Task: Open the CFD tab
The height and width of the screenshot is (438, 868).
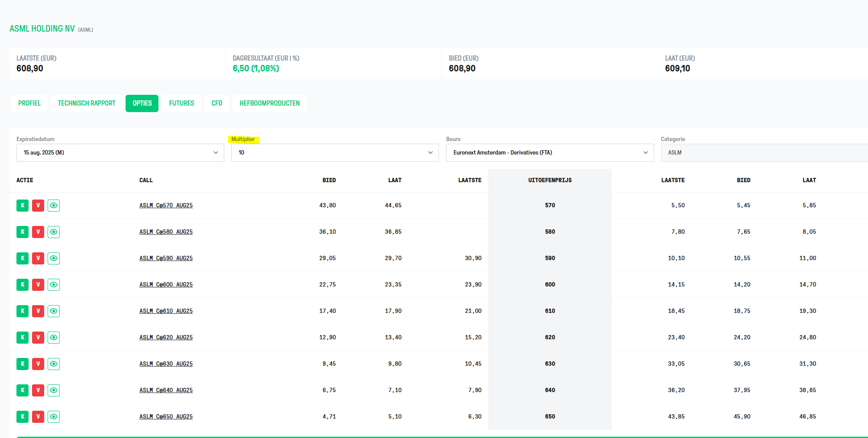Action: pos(217,103)
